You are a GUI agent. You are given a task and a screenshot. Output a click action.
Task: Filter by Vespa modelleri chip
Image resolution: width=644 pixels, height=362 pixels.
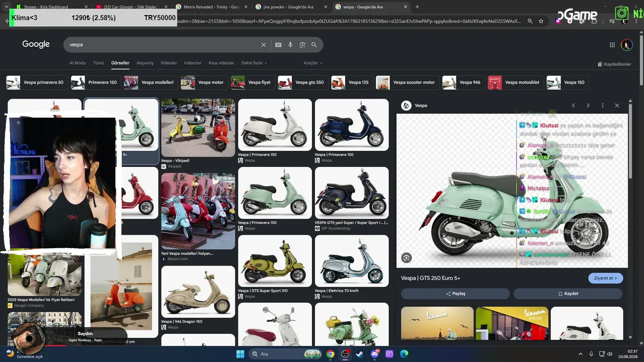(x=150, y=82)
